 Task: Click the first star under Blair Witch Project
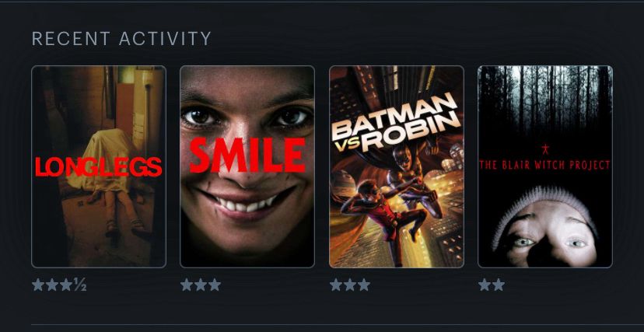click(x=485, y=285)
